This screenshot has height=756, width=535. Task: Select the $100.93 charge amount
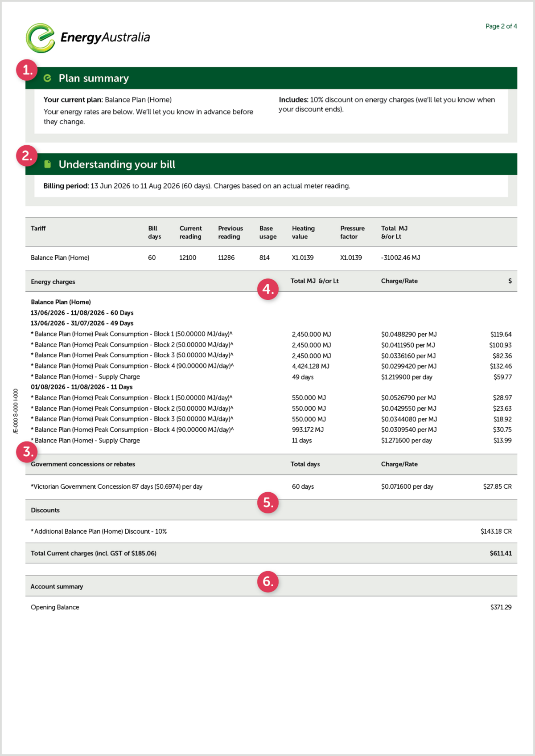(x=500, y=345)
